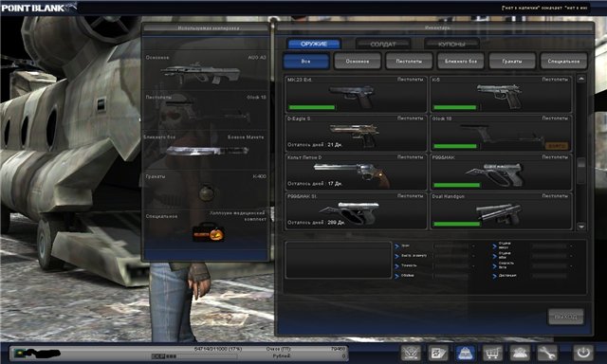Click the inventory scrollbar up arrow

581,79
